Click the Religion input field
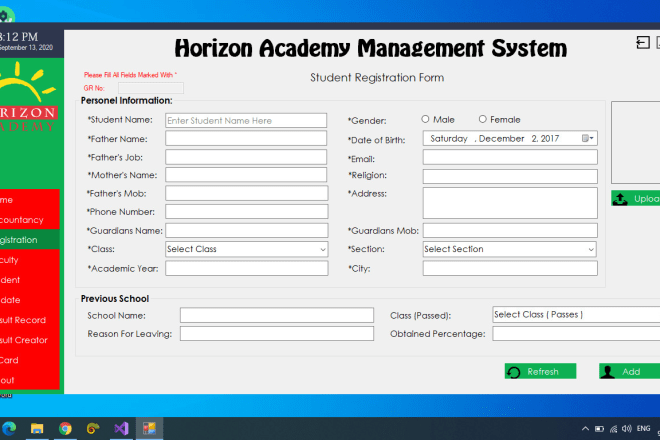This screenshot has height=440, width=660. 510,176
